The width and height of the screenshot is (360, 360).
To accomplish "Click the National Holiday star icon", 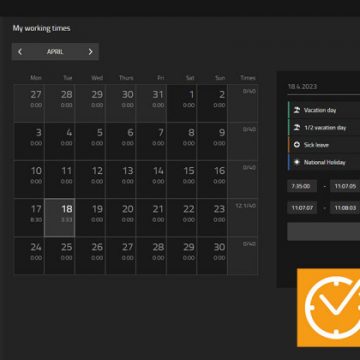I will click(297, 162).
